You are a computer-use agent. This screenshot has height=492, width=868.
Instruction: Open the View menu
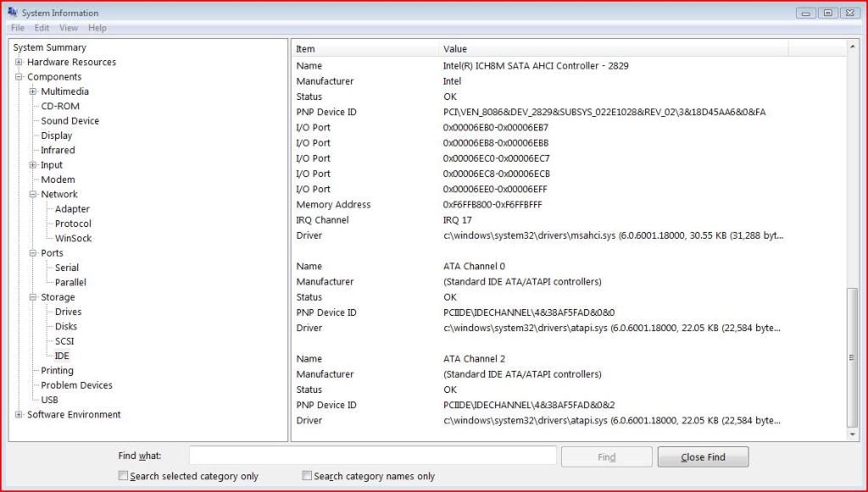pos(68,28)
